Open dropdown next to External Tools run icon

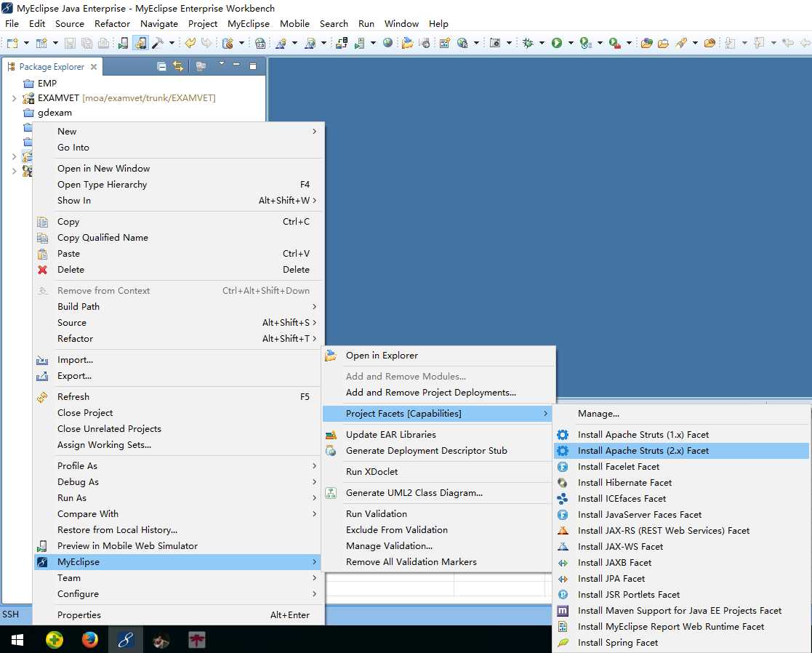(x=629, y=43)
